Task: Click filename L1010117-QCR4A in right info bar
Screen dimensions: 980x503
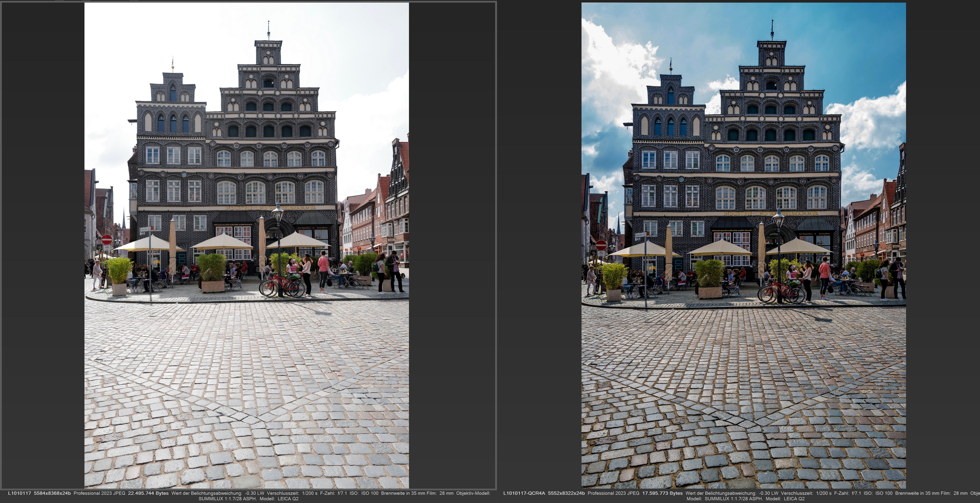Action: (524, 493)
